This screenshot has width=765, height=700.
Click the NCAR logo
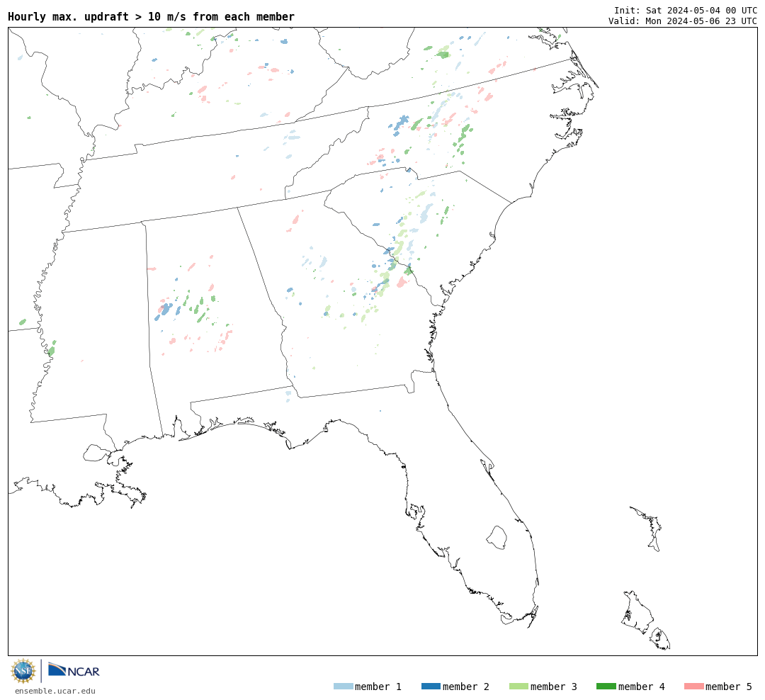point(74,670)
